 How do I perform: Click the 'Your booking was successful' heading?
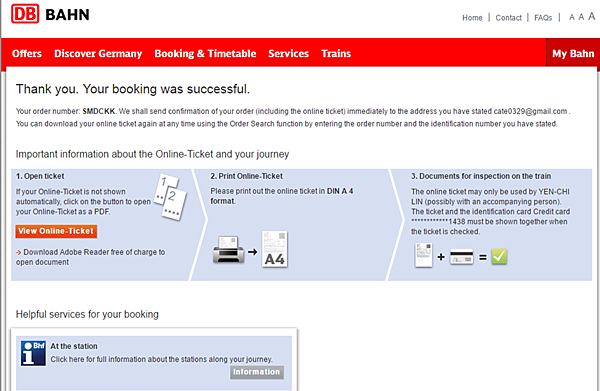coord(132,89)
